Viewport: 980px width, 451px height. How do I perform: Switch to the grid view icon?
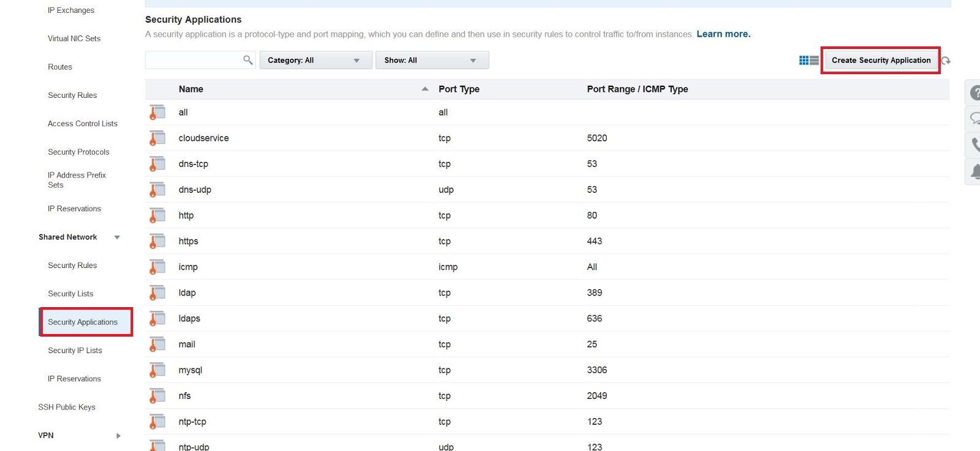point(804,61)
